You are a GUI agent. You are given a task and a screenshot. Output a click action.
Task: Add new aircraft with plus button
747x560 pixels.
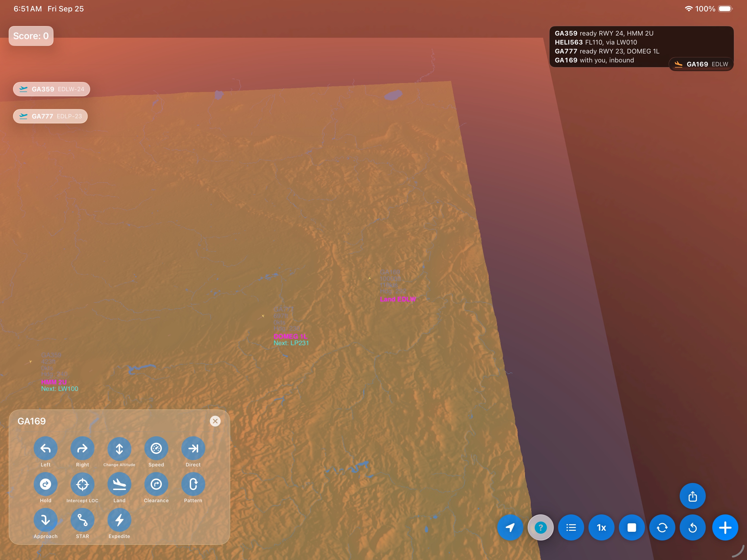pos(725,527)
